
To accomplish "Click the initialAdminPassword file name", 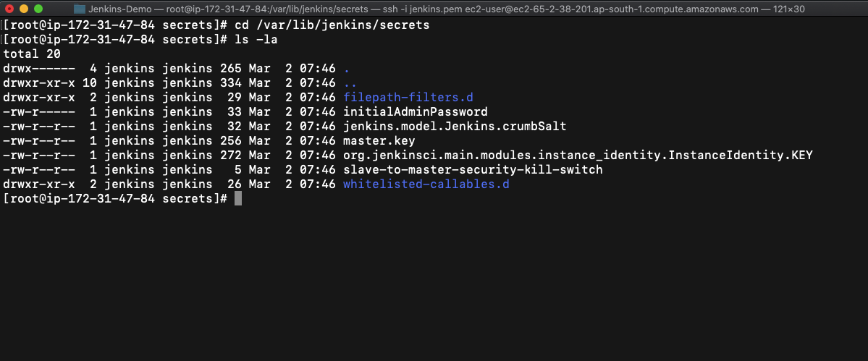I will 416,111.
